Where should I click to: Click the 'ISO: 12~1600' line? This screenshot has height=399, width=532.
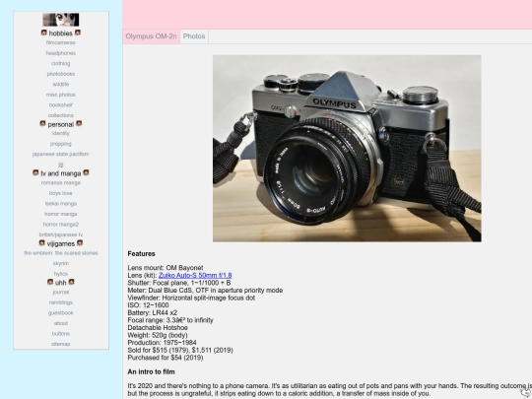pos(148,305)
